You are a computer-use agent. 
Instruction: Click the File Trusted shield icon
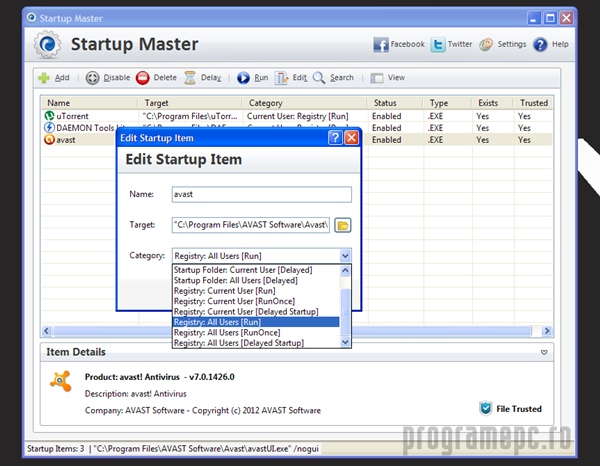[486, 408]
